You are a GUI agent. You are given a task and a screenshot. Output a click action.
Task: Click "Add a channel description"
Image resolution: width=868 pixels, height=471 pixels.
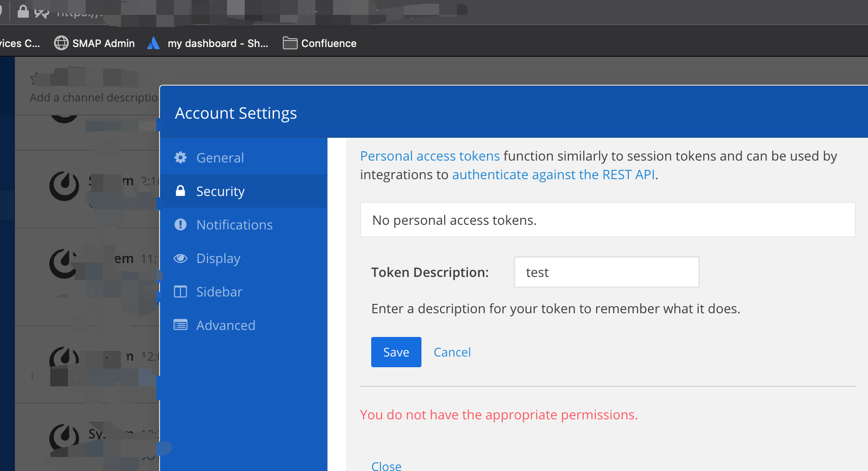coord(93,97)
